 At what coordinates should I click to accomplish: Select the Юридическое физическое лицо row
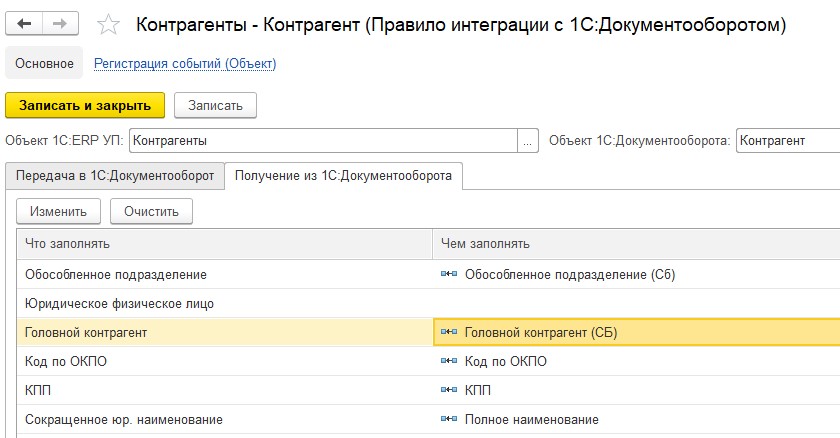point(428,304)
